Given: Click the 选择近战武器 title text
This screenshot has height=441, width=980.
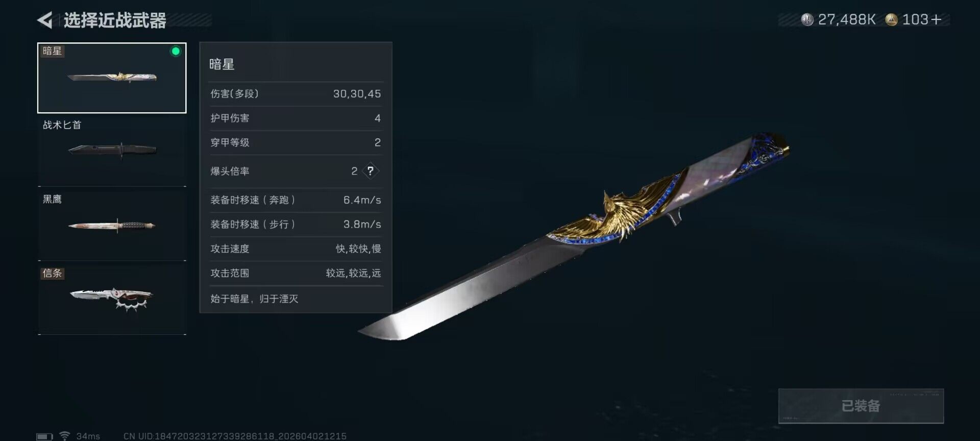Looking at the screenshot, I should click(x=115, y=20).
